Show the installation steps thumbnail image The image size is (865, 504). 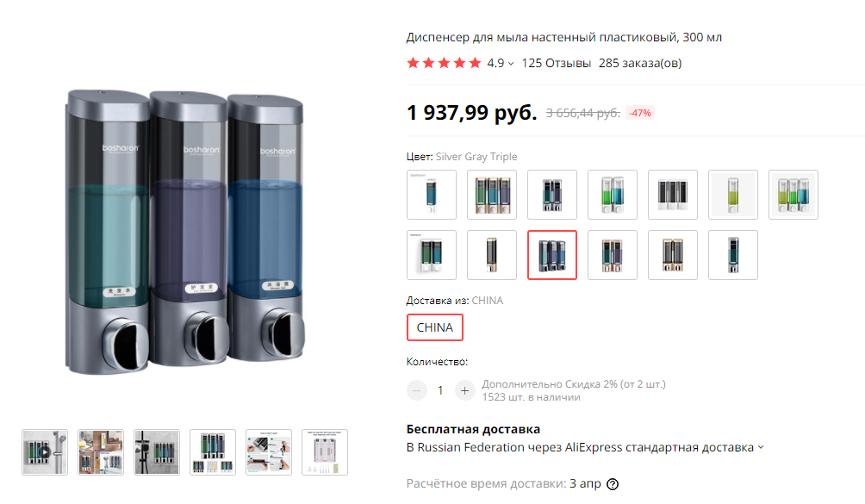coord(269,452)
